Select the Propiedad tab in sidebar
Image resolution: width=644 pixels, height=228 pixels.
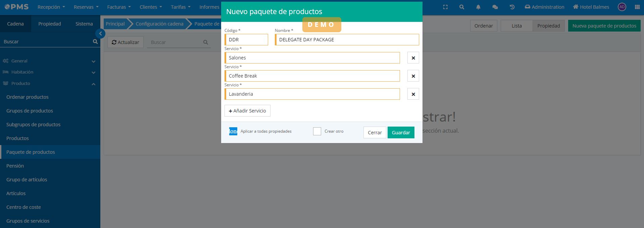(x=50, y=24)
